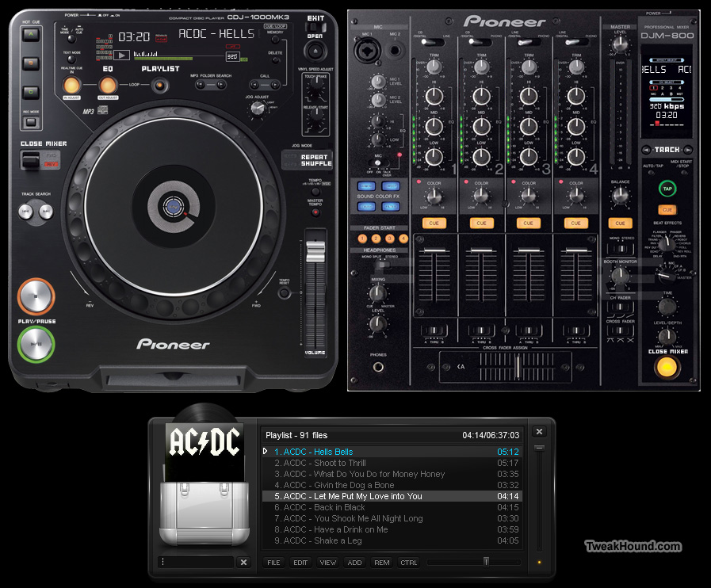The width and height of the screenshot is (711, 588).
Task: Click the Delete button on the CDJ
Action: coord(275,60)
